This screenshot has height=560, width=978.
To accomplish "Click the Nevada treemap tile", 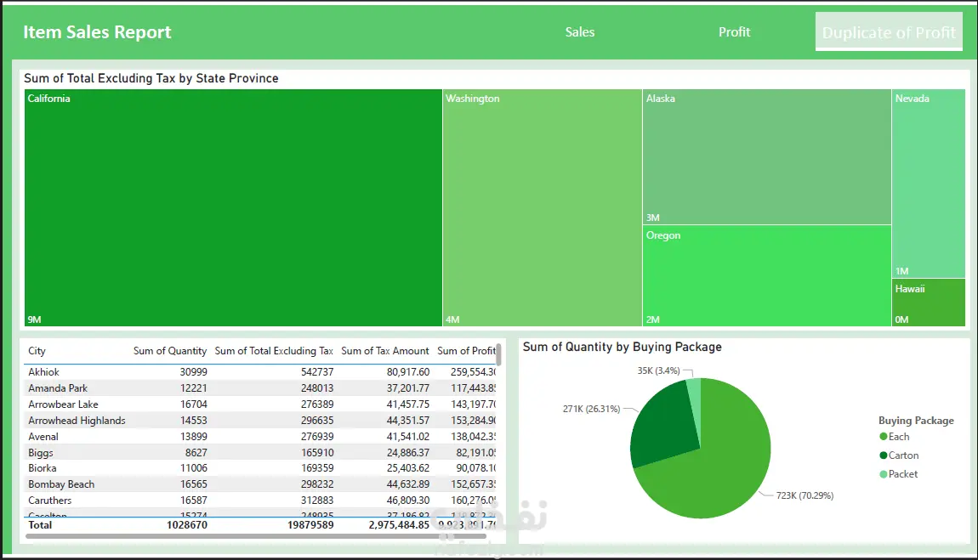I will point(929,183).
